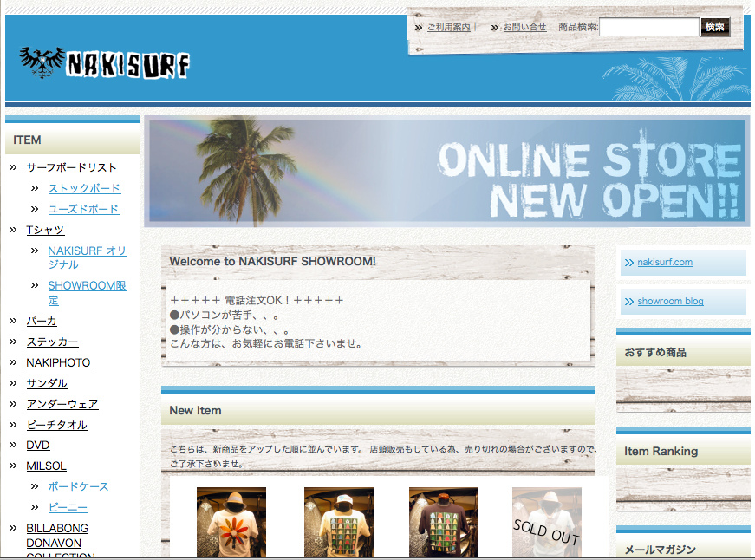Click the Online Store New Open banner

(x=446, y=171)
